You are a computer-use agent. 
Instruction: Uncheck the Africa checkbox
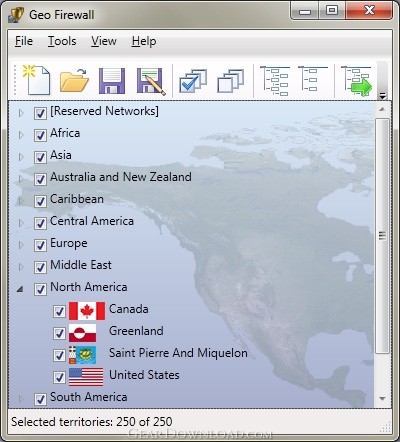[40, 135]
